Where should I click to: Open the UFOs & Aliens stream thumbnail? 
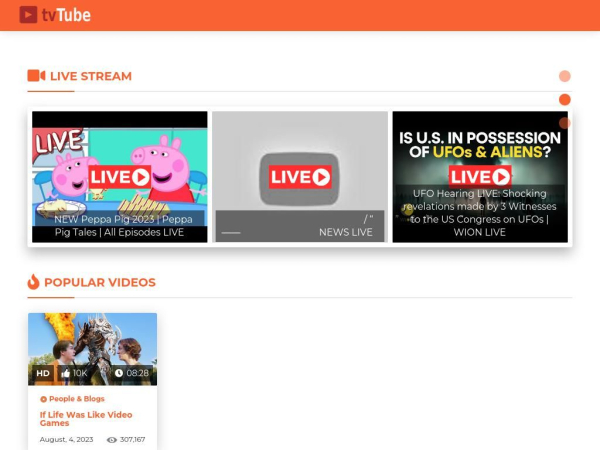pyautogui.click(x=480, y=177)
